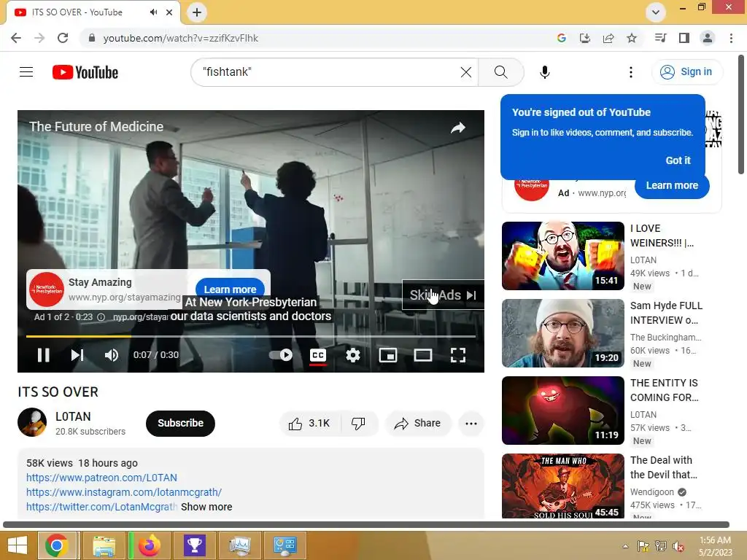Screen dimensions: 747x560
Task: Skip to the next video
Action: (x=77, y=355)
